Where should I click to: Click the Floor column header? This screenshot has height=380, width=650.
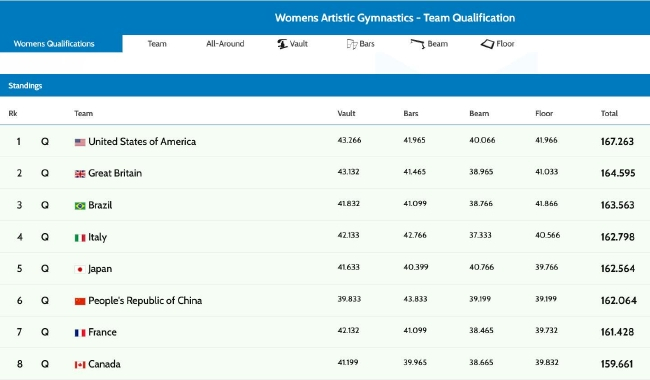coord(544,113)
